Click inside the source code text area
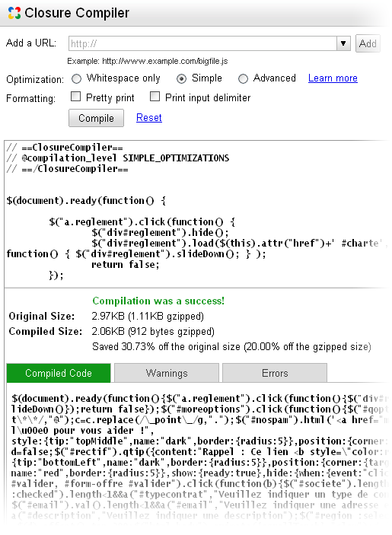This screenshot has width=392, height=535. pyautogui.click(x=196, y=214)
